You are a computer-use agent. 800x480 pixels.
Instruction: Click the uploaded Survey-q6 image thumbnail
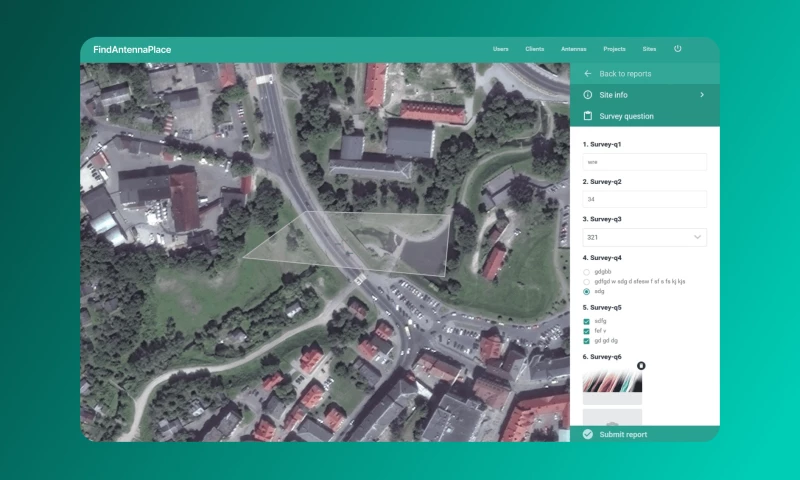(612, 383)
